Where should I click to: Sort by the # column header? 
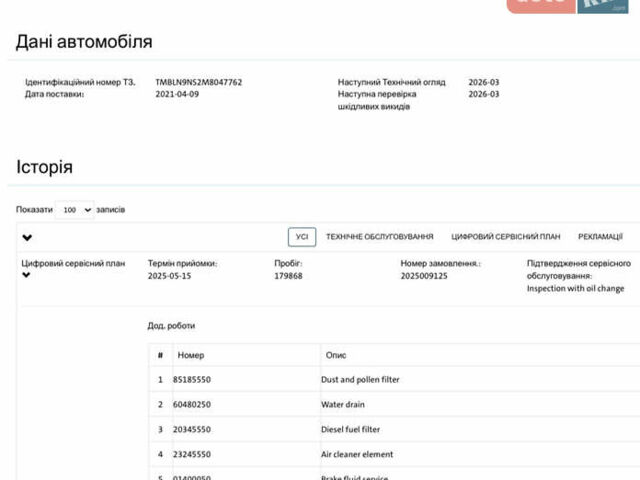(160, 355)
